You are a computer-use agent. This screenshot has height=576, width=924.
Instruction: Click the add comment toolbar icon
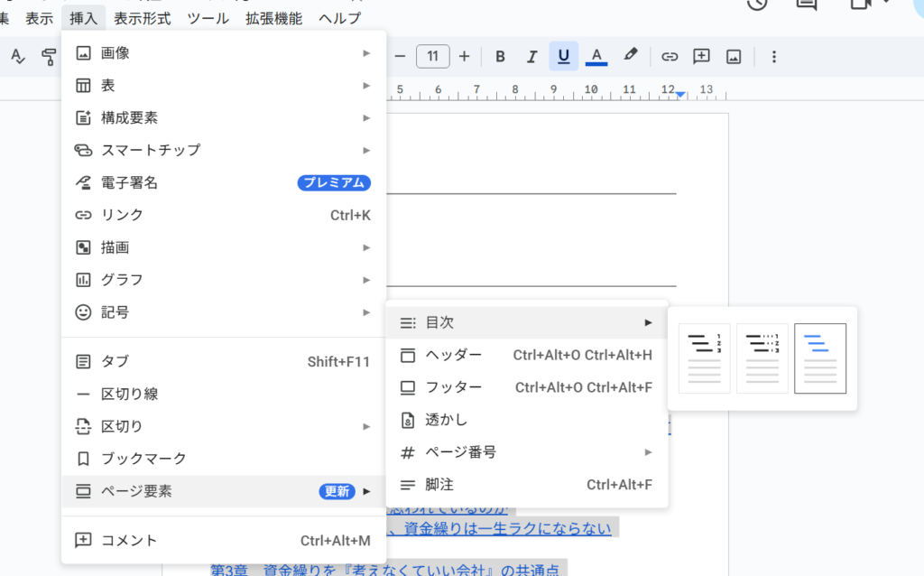tap(701, 56)
